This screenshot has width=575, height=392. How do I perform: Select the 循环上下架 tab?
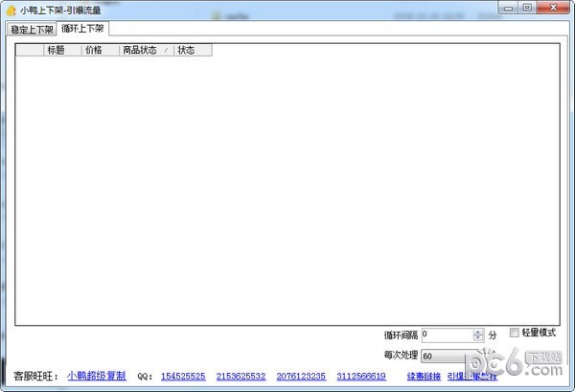tap(82, 29)
